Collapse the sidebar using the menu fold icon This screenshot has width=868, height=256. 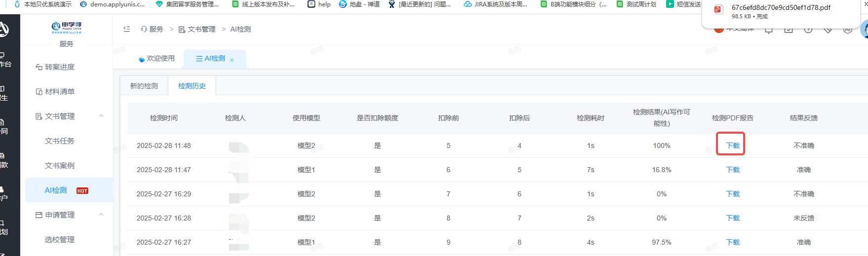point(127,29)
